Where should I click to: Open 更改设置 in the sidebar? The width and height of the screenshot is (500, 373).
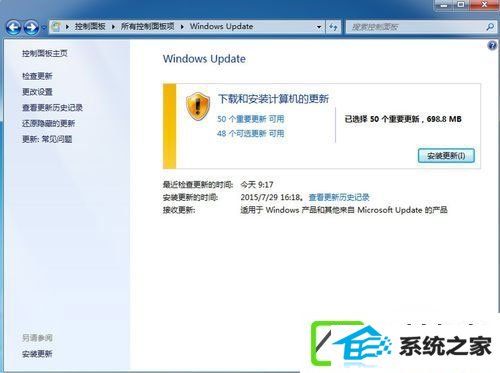pyautogui.click(x=37, y=92)
